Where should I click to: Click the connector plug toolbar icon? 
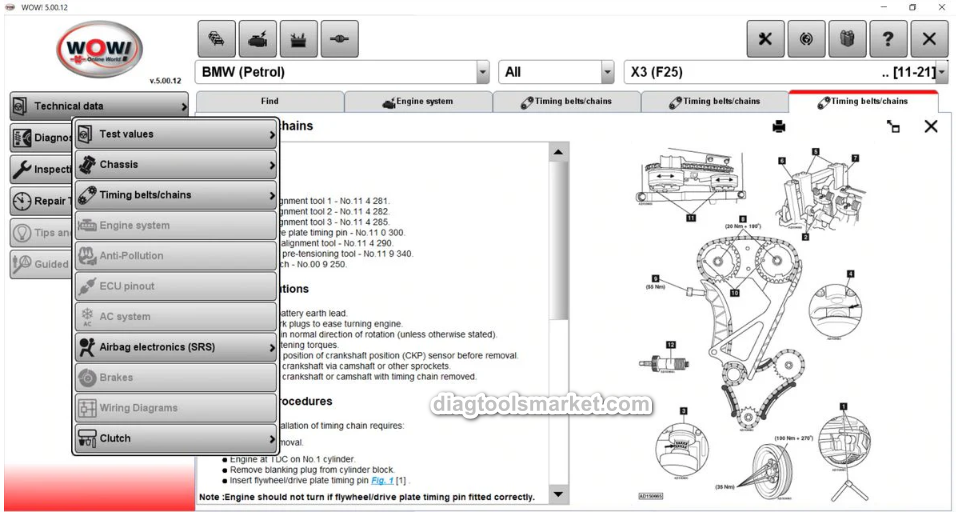(339, 39)
